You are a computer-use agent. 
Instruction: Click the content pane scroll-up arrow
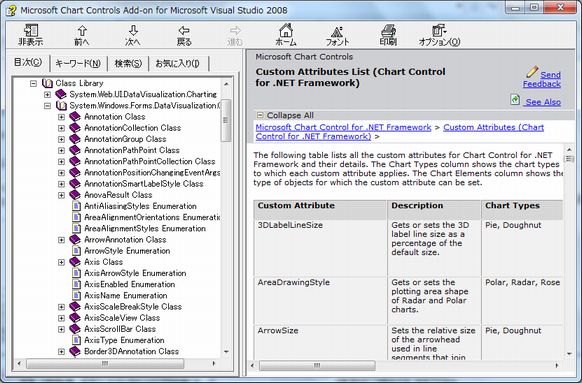[569, 149]
